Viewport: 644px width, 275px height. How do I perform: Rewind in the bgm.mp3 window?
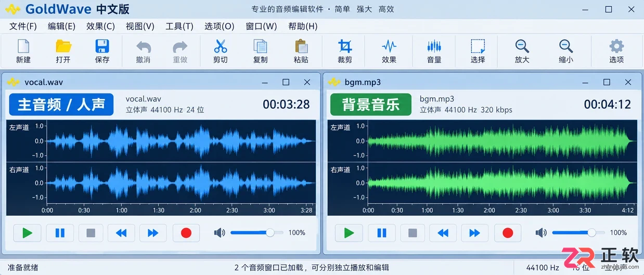click(443, 233)
